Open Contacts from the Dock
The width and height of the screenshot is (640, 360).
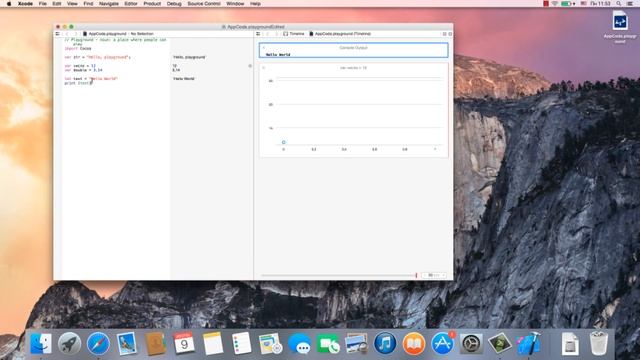coord(156,343)
